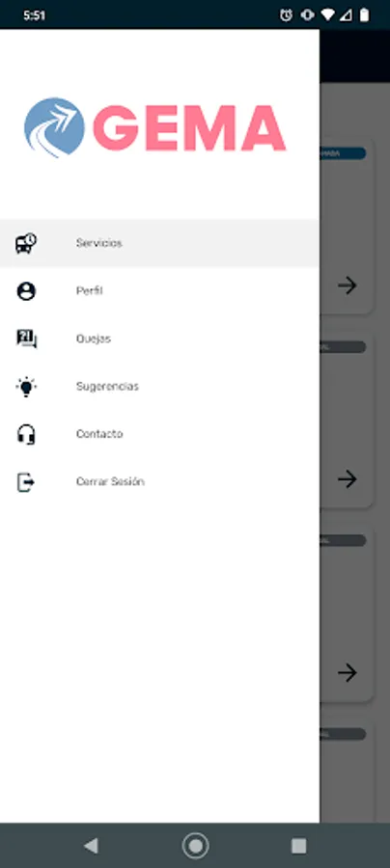Click the Sugerencias lightbulb icon
The width and height of the screenshot is (390, 868).
pos(26,387)
